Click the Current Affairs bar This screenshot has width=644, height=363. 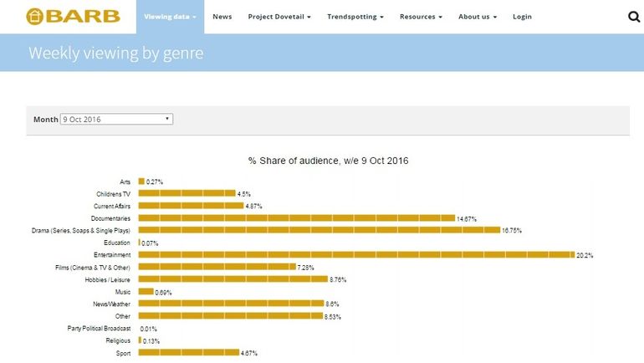pos(191,205)
